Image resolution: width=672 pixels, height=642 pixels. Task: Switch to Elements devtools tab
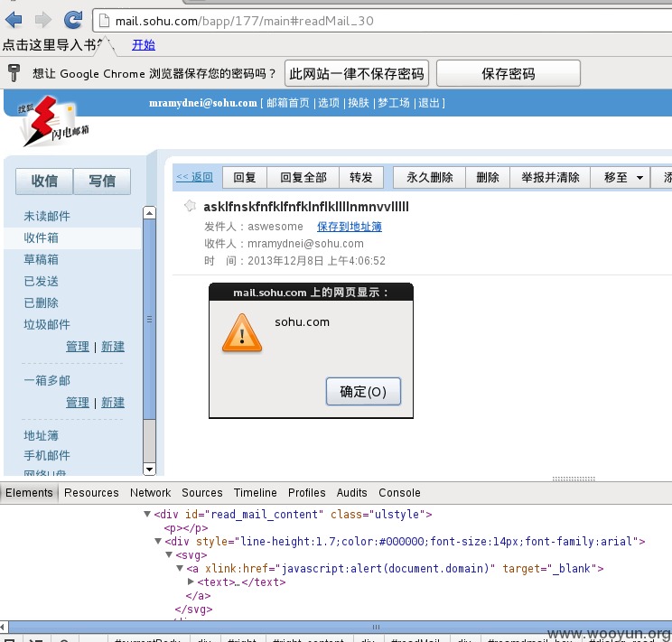(x=29, y=493)
